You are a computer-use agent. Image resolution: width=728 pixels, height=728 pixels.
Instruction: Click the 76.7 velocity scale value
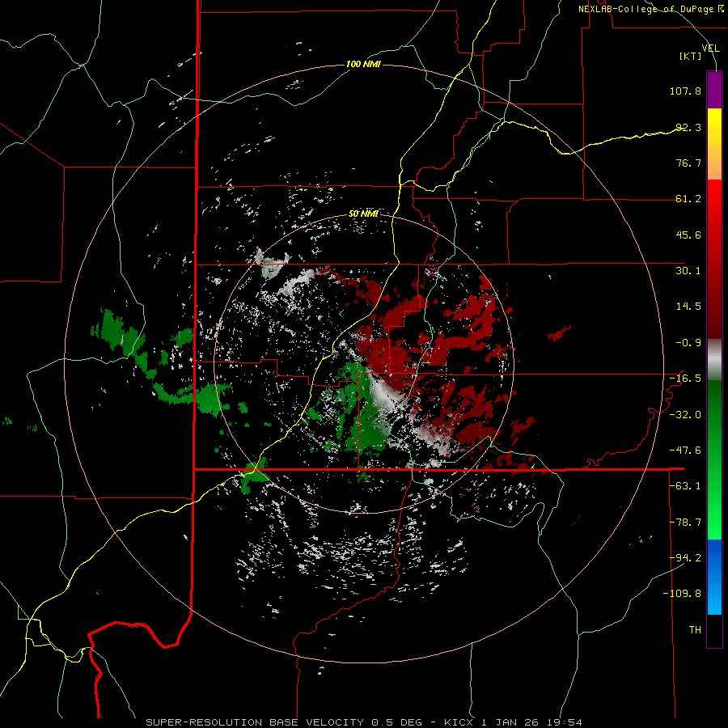tap(688, 163)
